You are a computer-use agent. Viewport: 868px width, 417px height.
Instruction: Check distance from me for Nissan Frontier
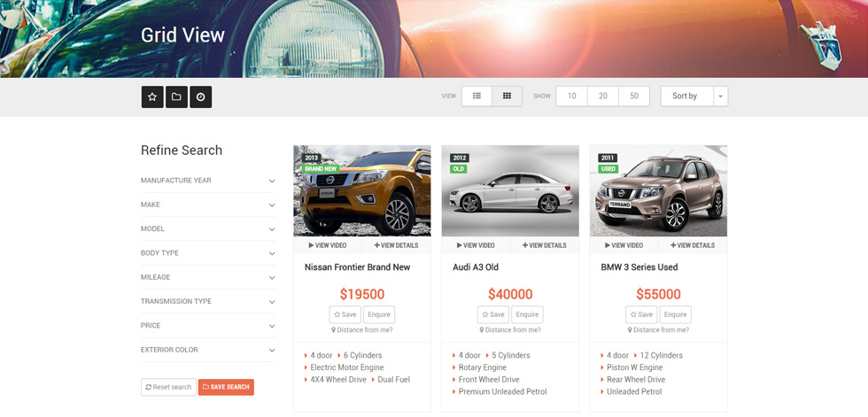click(362, 330)
